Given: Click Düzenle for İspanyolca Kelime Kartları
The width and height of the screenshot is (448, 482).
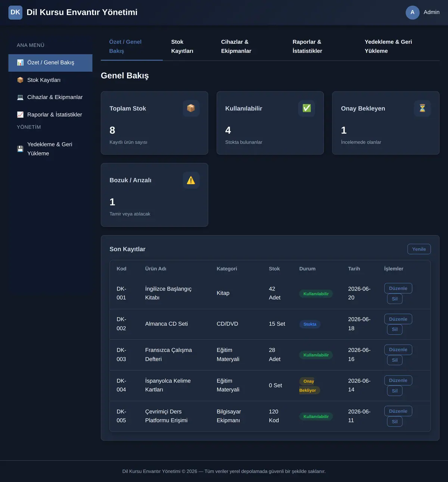Looking at the screenshot, I should [398, 381].
